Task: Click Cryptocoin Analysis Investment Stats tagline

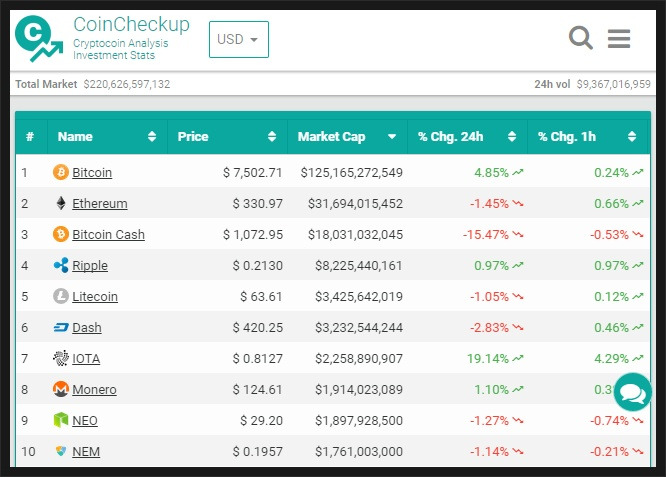Action: click(x=121, y=49)
